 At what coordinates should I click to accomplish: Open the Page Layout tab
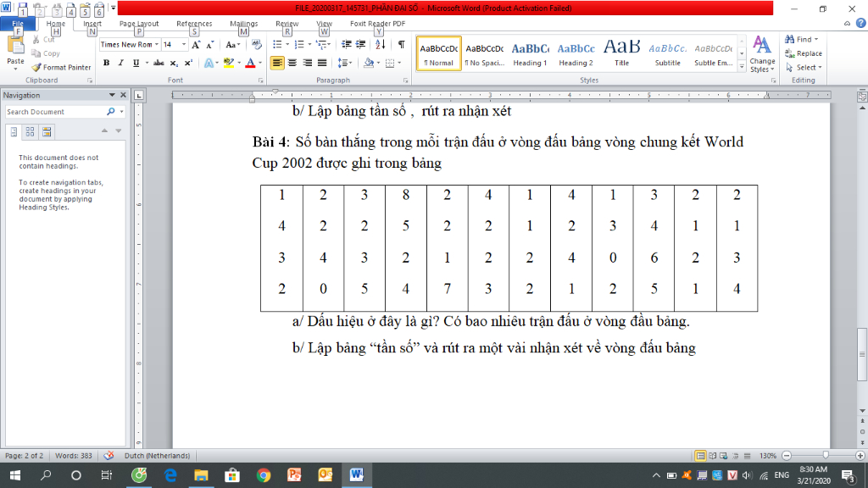coord(139,24)
